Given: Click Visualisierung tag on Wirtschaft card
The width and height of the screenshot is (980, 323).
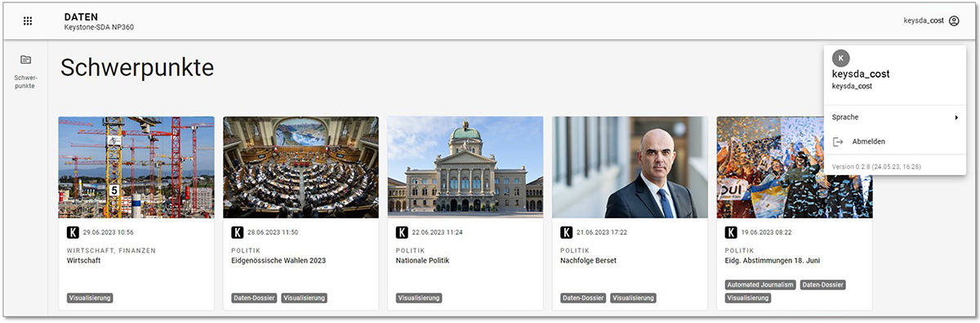Looking at the screenshot, I should (90, 298).
